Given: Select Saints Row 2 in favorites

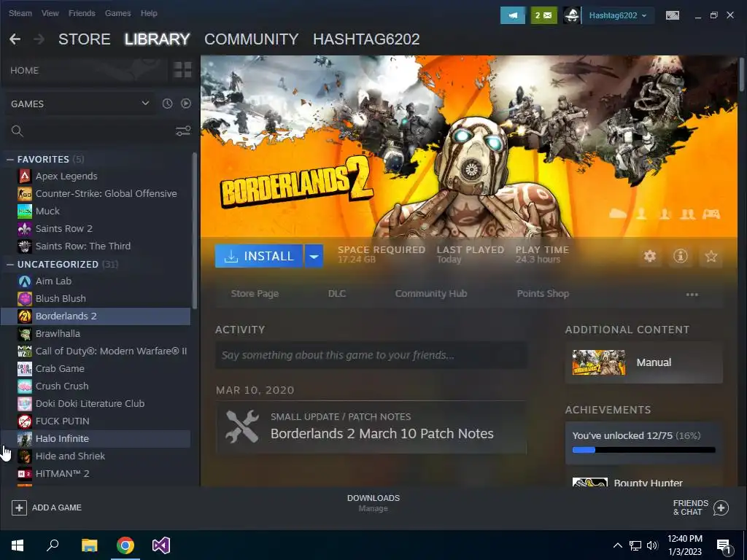Looking at the screenshot, I should click(x=96, y=228).
